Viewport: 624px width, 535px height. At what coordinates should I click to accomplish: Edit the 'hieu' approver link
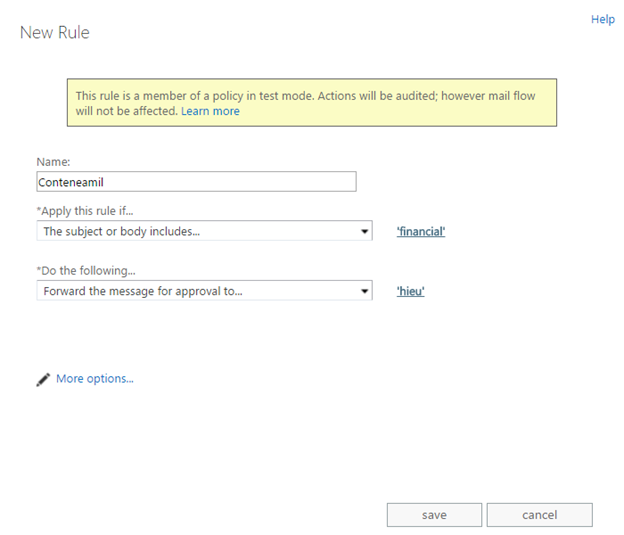click(410, 292)
